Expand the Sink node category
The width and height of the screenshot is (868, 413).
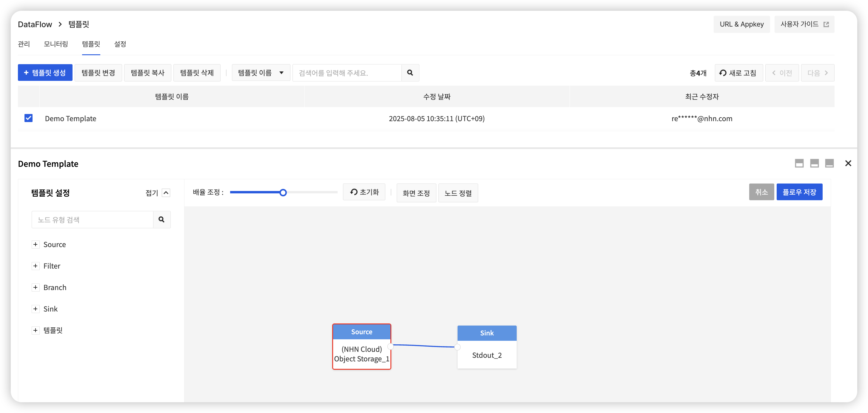(36, 309)
